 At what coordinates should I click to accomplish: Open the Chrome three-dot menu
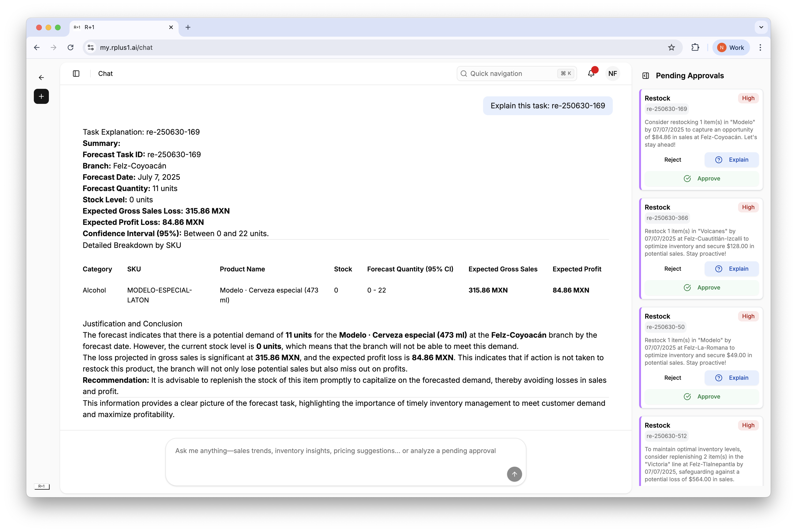click(x=760, y=47)
